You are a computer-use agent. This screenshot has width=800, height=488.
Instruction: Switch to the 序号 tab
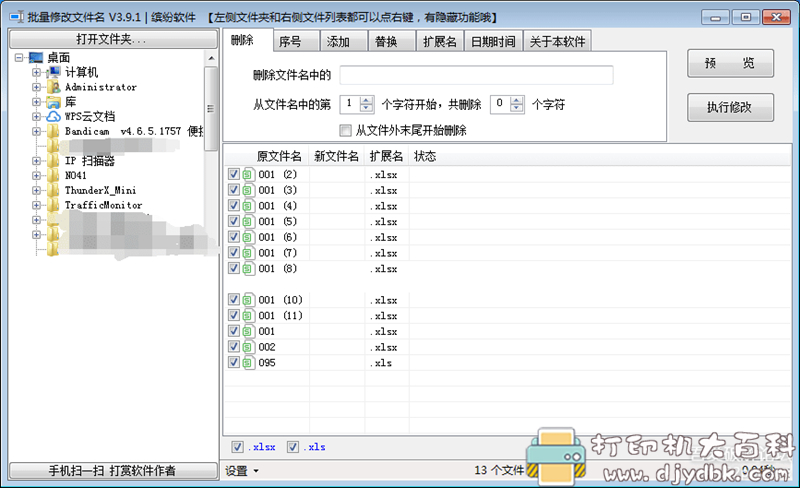(x=296, y=41)
